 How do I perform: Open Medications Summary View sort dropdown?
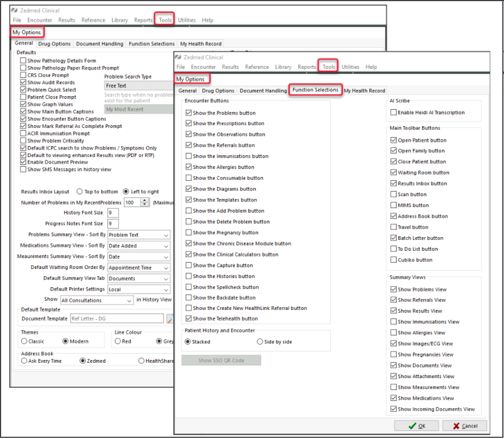click(139, 246)
